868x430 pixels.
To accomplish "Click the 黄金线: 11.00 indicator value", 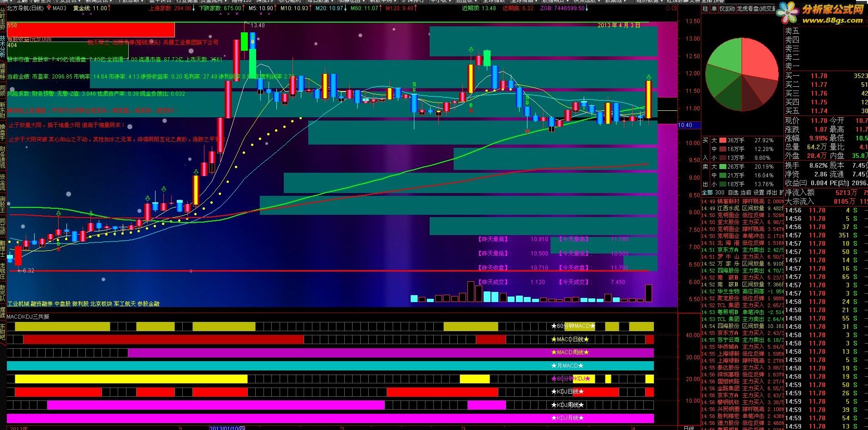I will point(90,8).
